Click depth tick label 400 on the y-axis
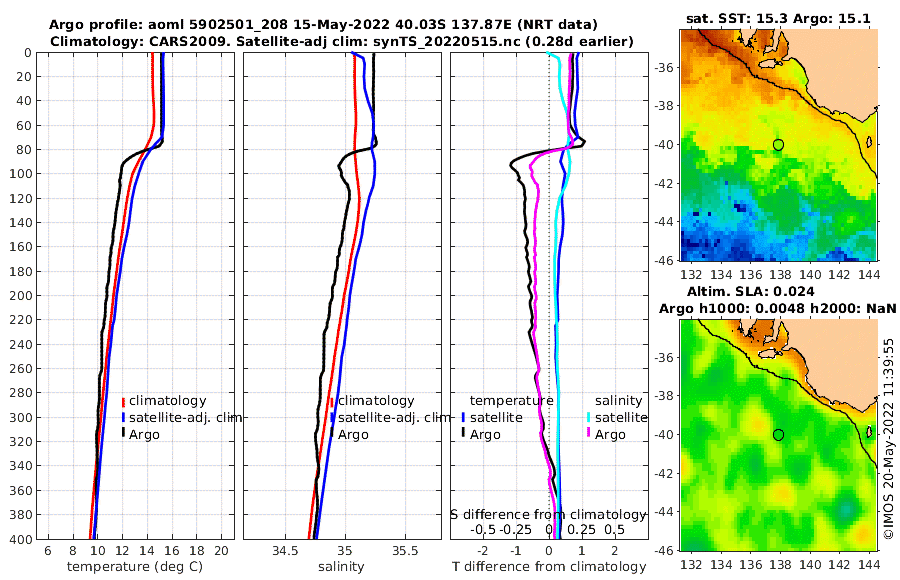The height and width of the screenshot is (580, 900). (x=20, y=539)
